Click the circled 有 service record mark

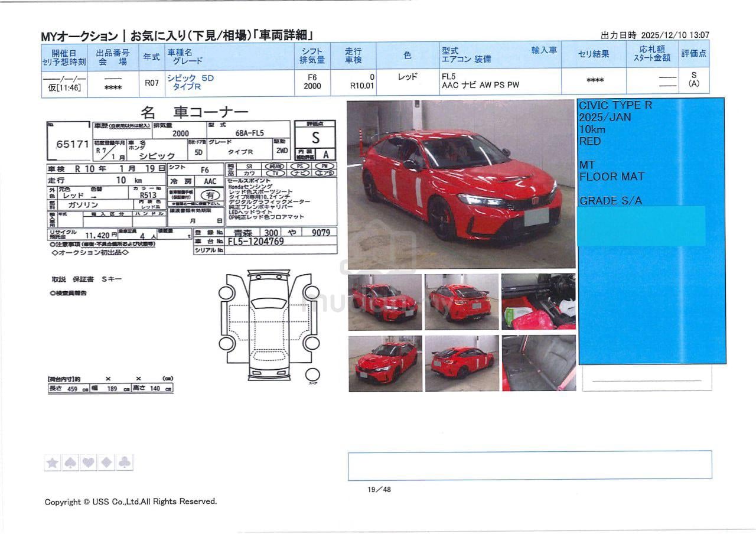pos(209,195)
